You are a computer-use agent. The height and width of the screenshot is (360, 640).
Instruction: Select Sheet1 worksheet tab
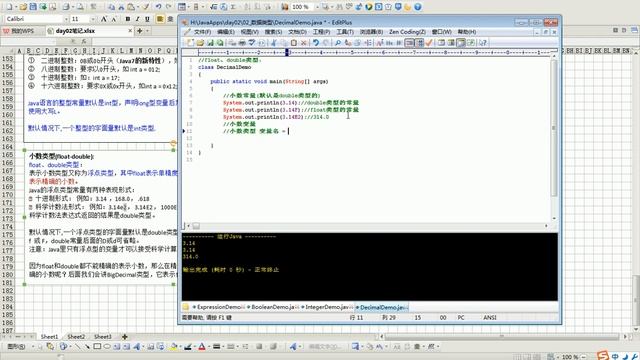(x=49, y=337)
